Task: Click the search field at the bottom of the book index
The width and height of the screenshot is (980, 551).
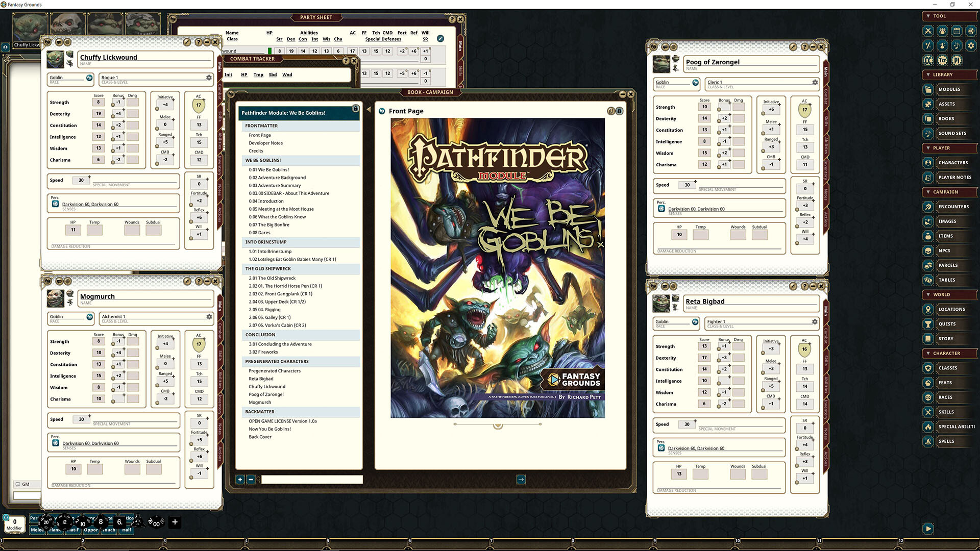Action: pyautogui.click(x=311, y=480)
